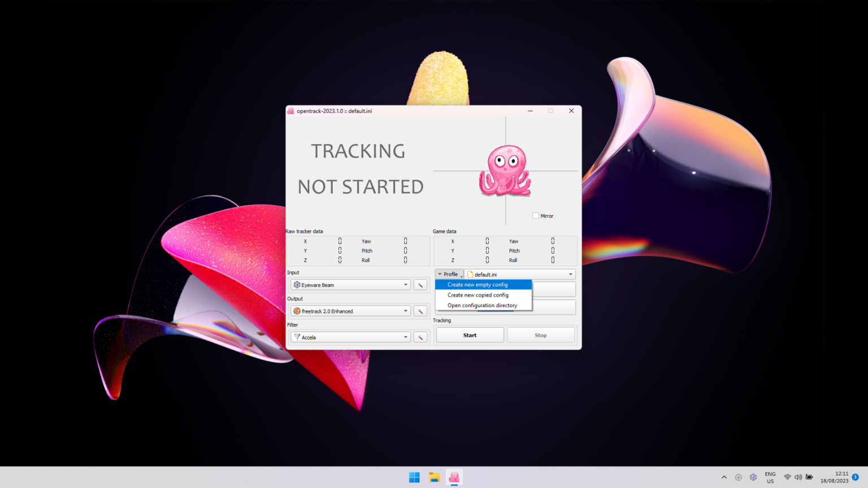Click the hidden icons chevron in the system tray

pyautogui.click(x=724, y=477)
